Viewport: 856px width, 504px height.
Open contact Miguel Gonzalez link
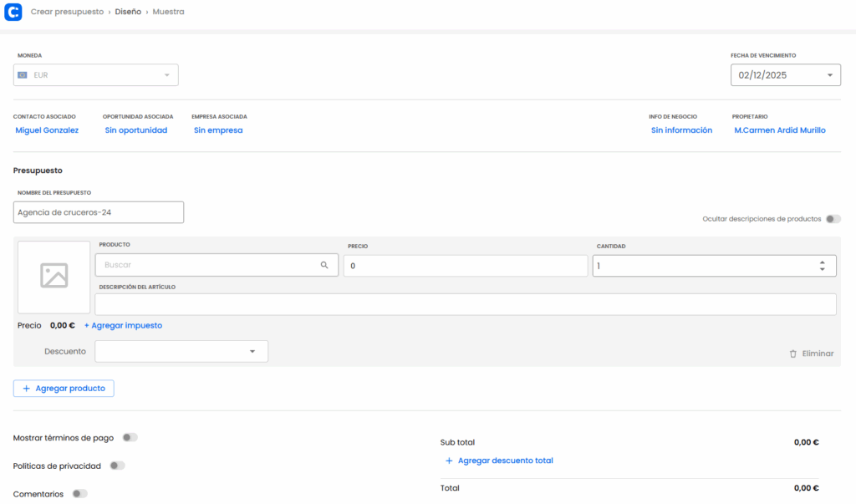[x=47, y=130]
